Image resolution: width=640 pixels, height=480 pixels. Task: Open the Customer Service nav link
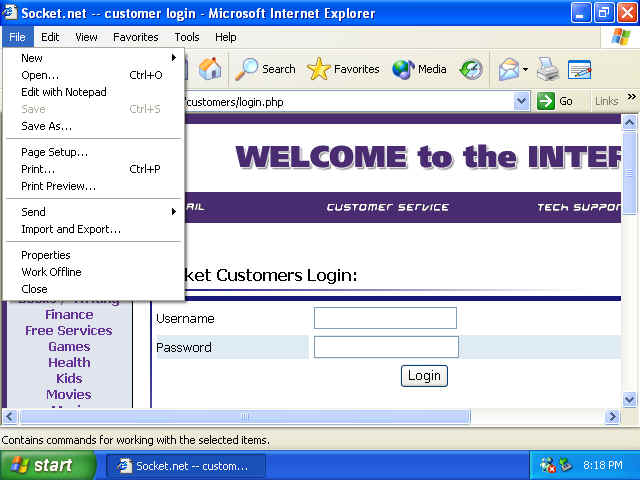[x=387, y=207]
